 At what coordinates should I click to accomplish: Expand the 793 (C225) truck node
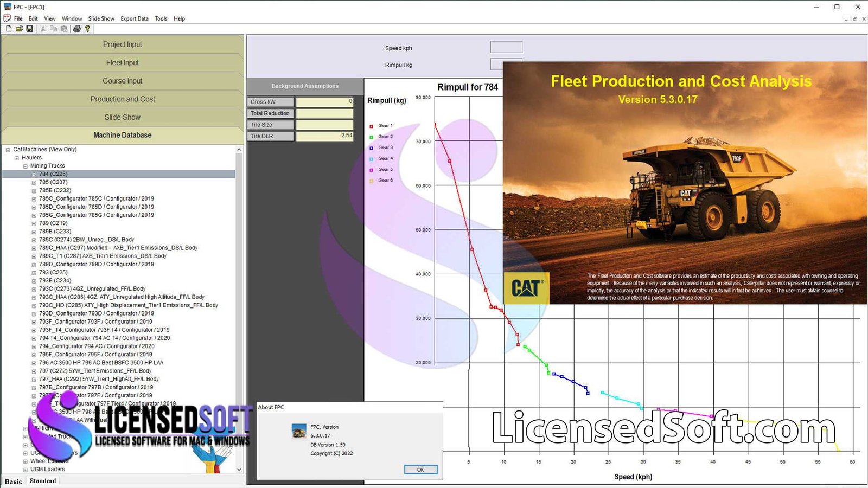[34, 273]
